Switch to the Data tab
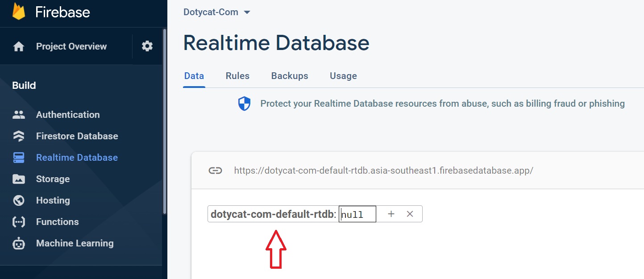Image resolution: width=644 pixels, height=279 pixels. 194,76
